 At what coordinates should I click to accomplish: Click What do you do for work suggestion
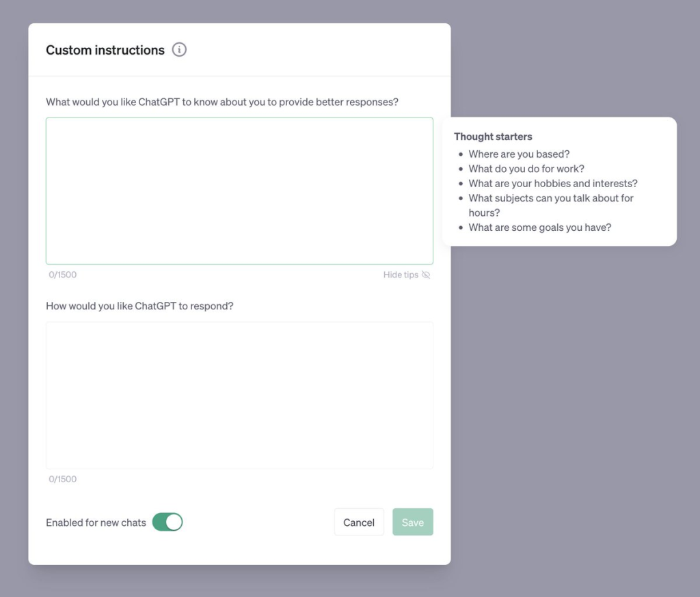526,169
